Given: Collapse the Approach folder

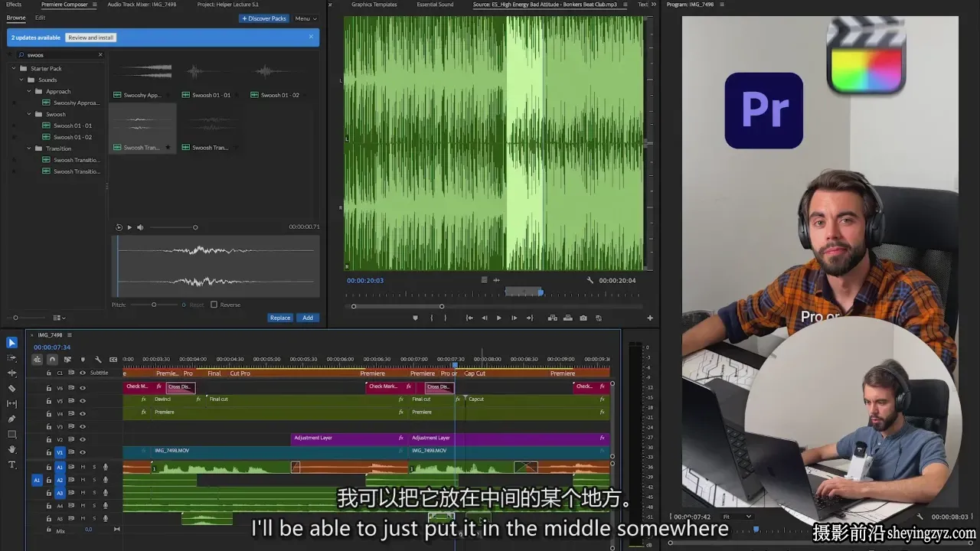Looking at the screenshot, I should (x=29, y=91).
